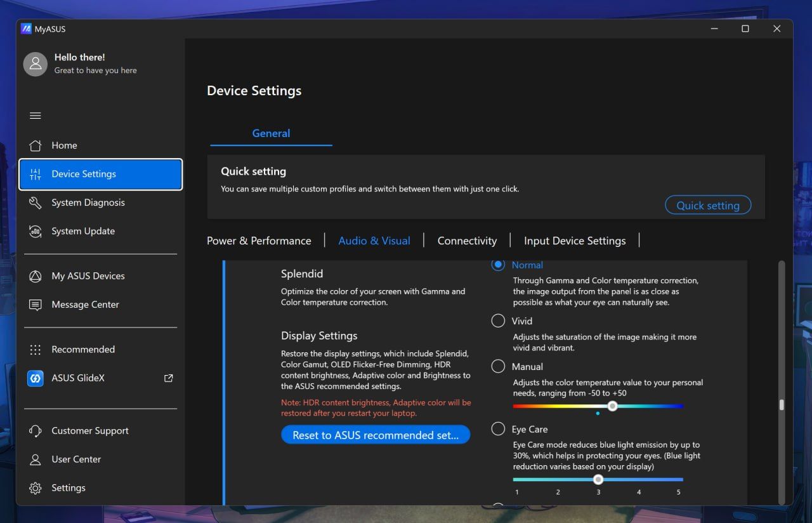Open My ASUS Devices page
Screen dimensions: 812x523
point(101,276)
